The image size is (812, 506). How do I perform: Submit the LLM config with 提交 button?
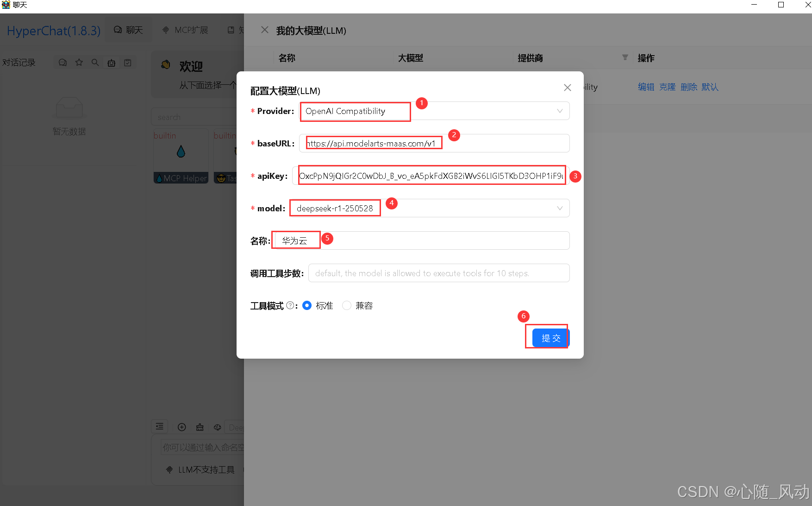(551, 338)
